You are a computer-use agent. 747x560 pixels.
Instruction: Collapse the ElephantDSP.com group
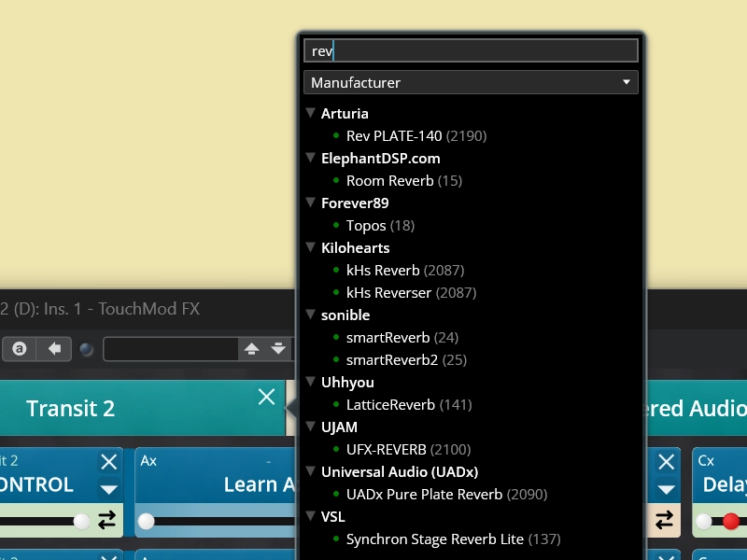click(311, 158)
